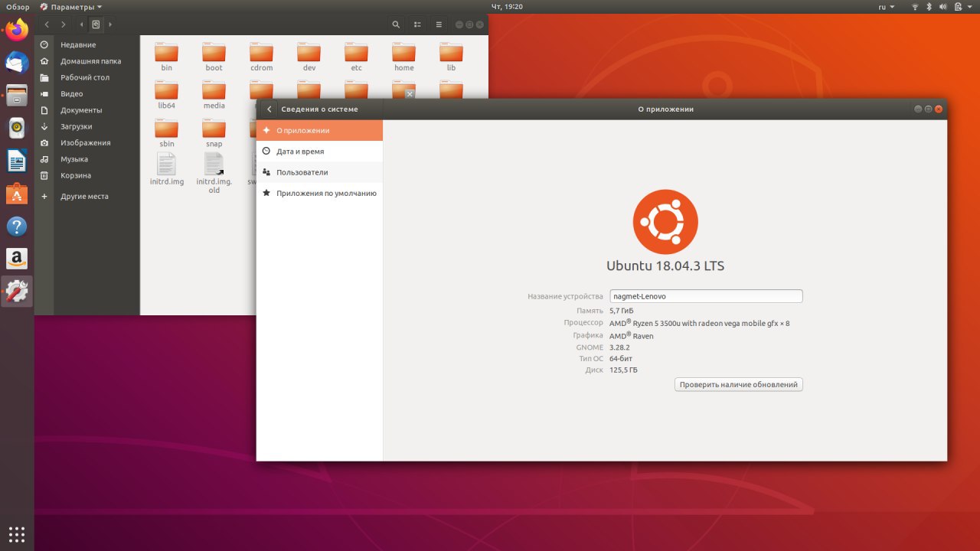This screenshot has width=980, height=551.
Task: Open the cdrom folder
Action: coord(262,57)
